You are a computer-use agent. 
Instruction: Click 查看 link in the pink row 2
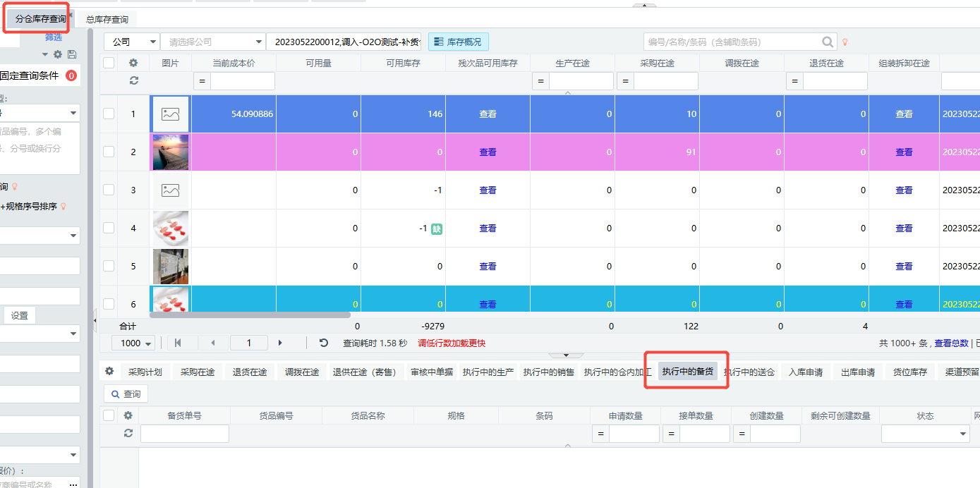(x=488, y=152)
